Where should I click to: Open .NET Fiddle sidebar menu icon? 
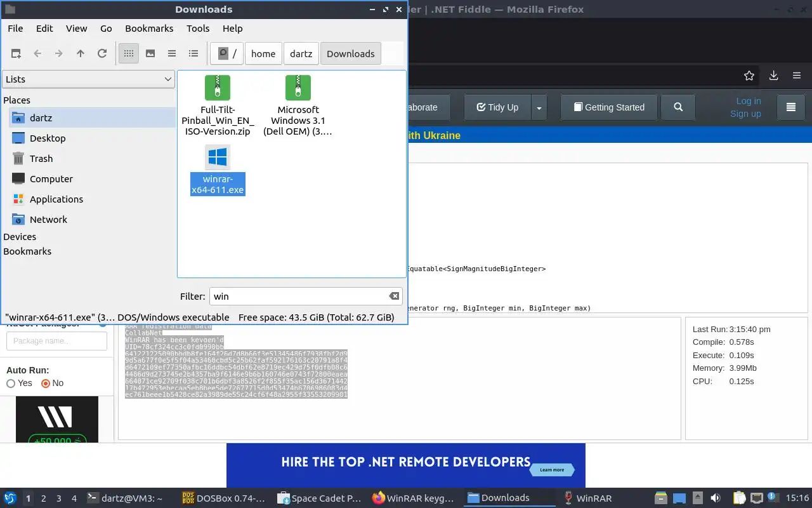790,107
